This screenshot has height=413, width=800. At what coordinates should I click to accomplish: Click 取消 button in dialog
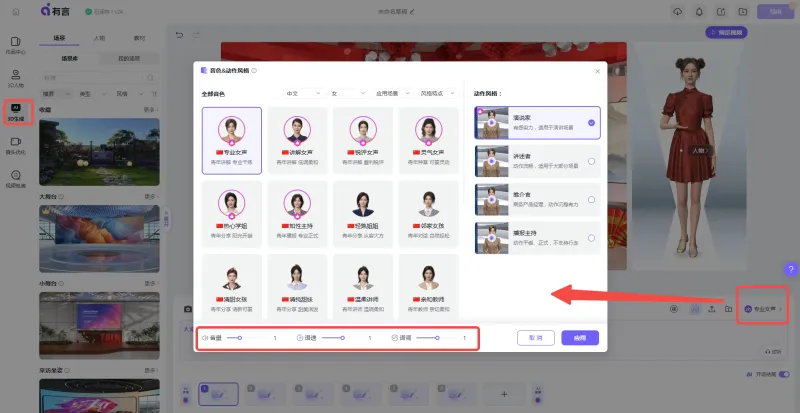pyautogui.click(x=536, y=338)
